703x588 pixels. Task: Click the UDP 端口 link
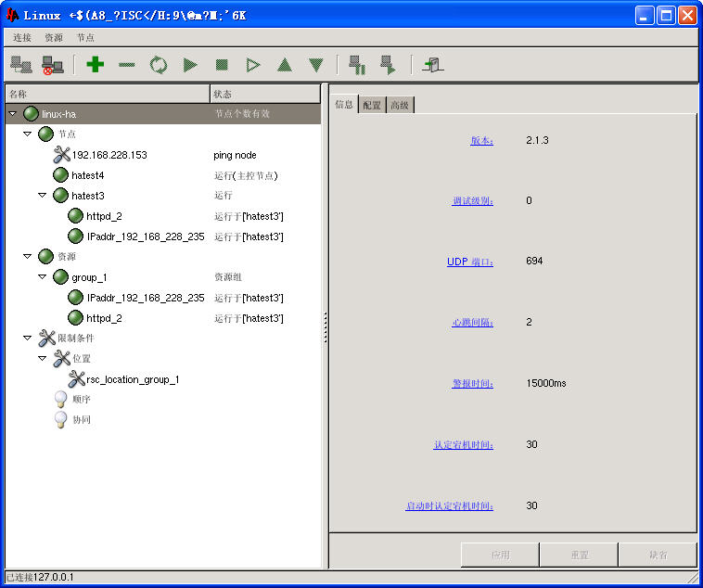coord(469,262)
